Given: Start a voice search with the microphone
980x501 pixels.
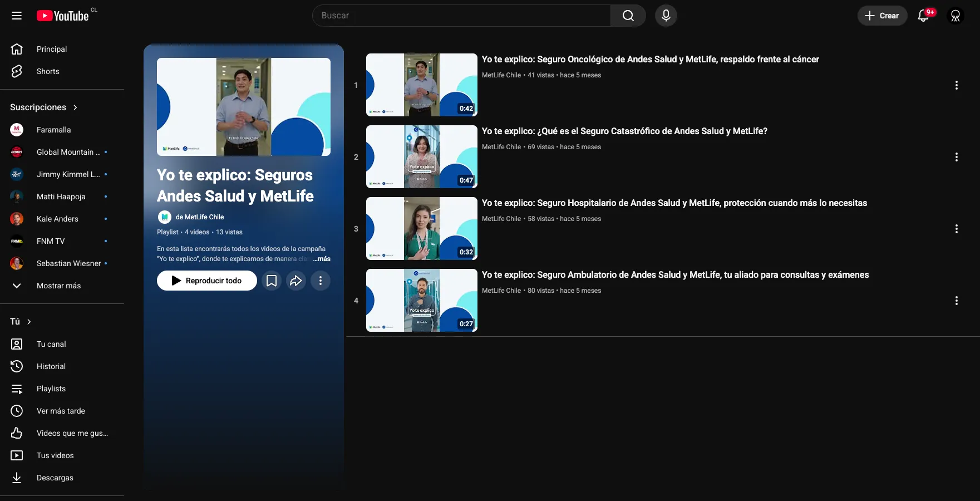Looking at the screenshot, I should (x=666, y=16).
